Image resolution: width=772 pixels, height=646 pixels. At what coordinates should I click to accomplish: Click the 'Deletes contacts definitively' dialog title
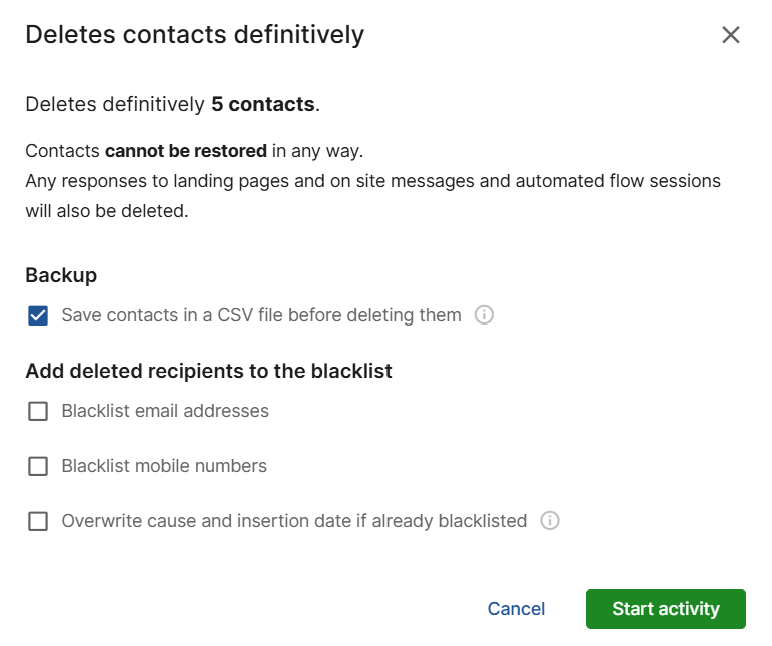pyautogui.click(x=194, y=35)
